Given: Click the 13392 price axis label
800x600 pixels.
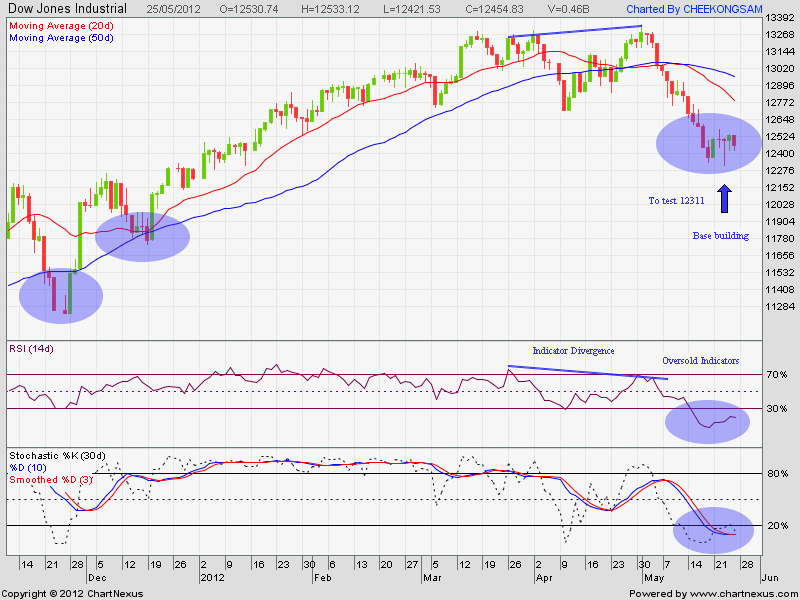Looking at the screenshot, I should pos(781,18).
